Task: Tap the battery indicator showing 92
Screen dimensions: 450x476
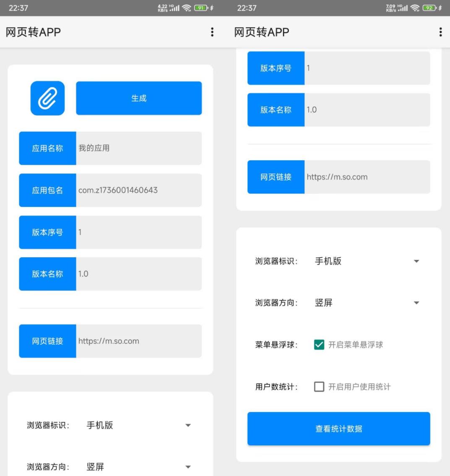Action: tap(429, 8)
